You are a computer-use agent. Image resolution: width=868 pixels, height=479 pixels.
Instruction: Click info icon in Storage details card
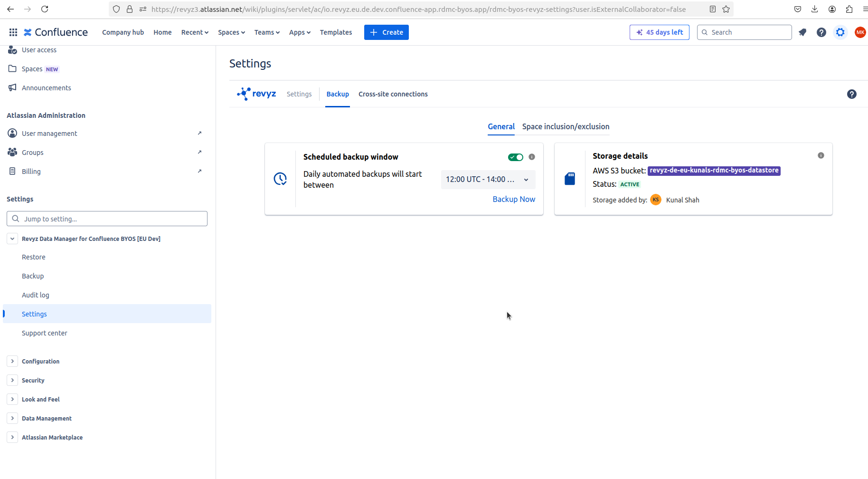[821, 155]
